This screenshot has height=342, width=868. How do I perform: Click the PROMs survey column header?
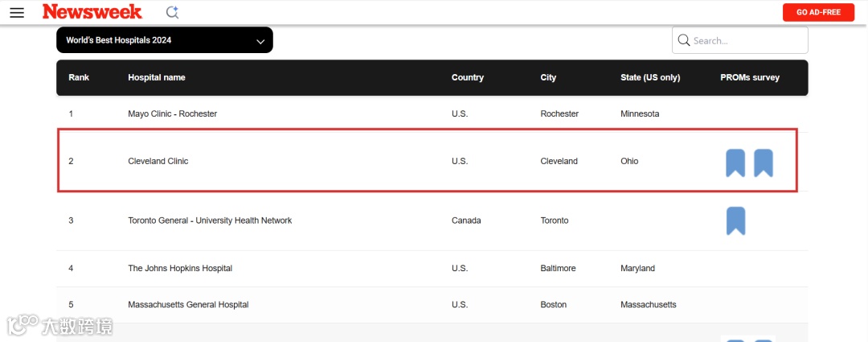pyautogui.click(x=750, y=77)
